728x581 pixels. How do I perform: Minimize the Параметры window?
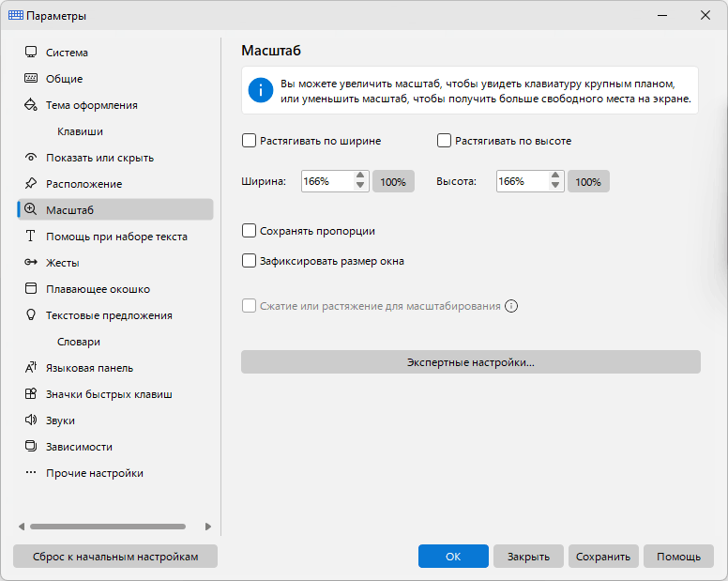[x=662, y=15]
